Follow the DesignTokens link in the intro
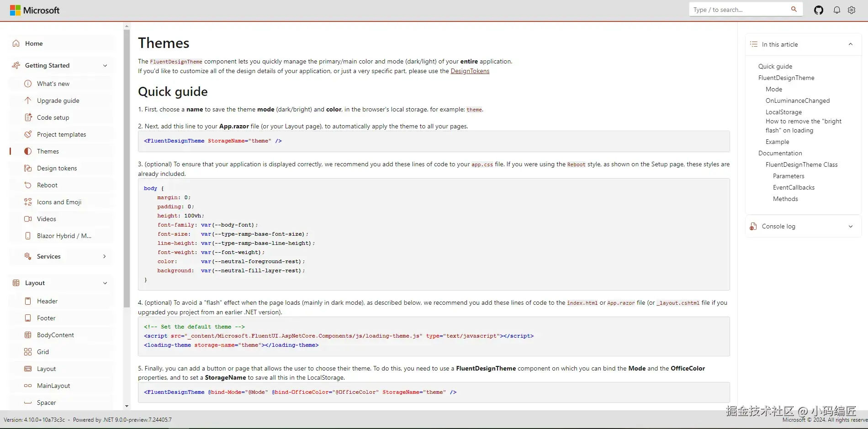868x429 pixels. (x=470, y=71)
